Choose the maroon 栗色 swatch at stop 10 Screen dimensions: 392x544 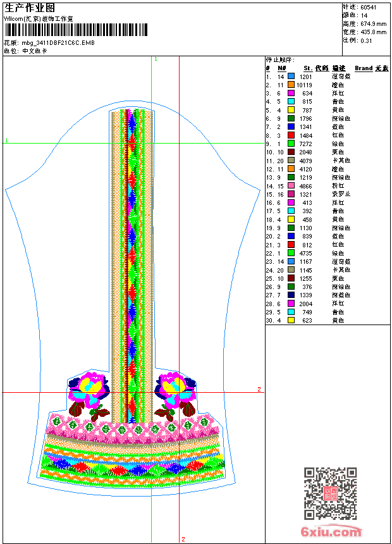coord(291,152)
